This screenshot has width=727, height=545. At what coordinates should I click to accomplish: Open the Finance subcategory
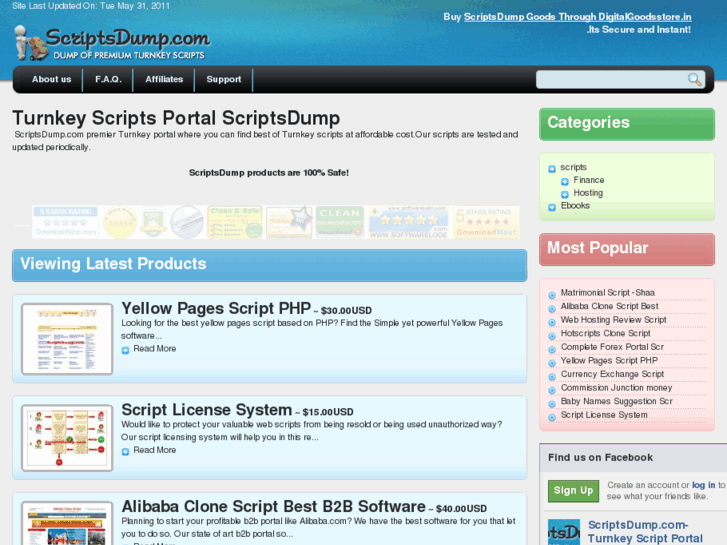[589, 180]
